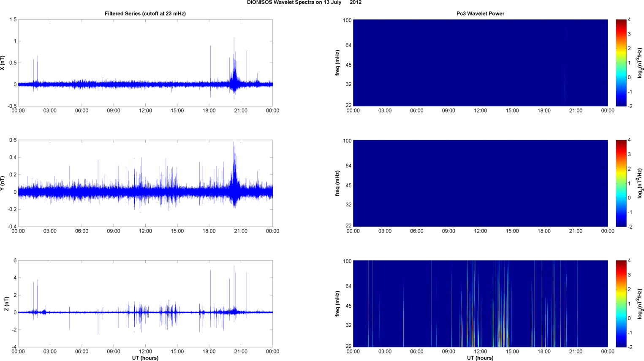The width and height of the screenshot is (644, 361).
Task: Click the "0.6" tick on the Y plot axis
Action: click(13, 140)
